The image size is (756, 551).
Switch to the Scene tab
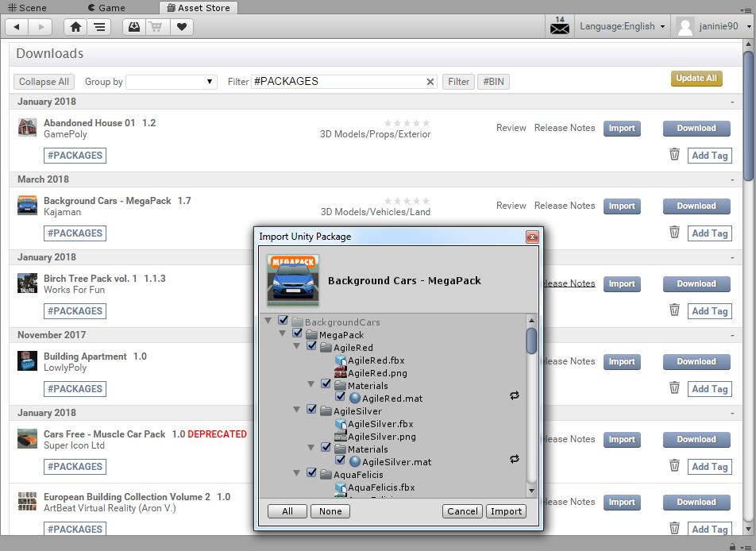pyautogui.click(x=28, y=8)
